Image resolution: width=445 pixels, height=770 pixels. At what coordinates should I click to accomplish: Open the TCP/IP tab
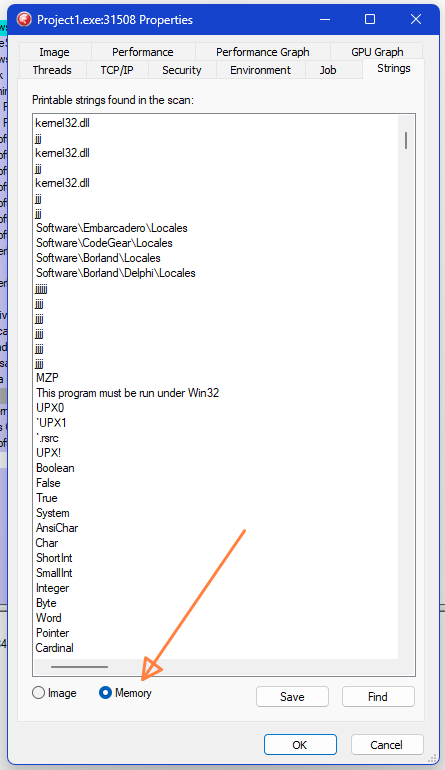click(117, 70)
